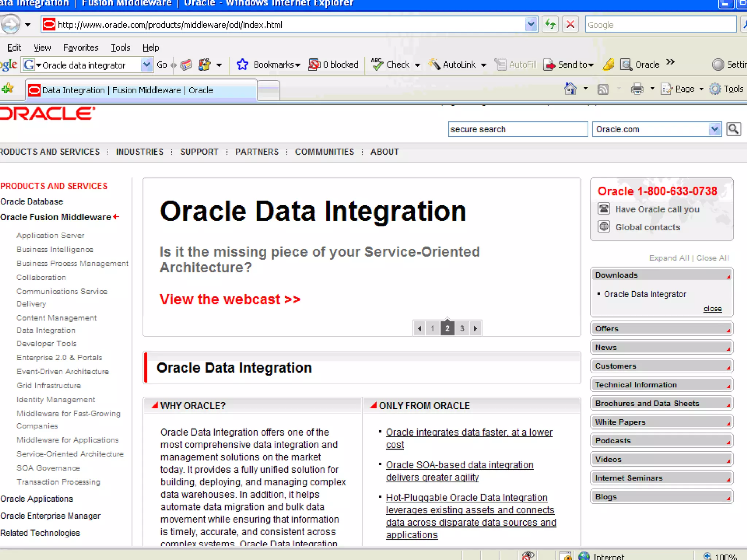Viewport: 747px width, 560px height.
Task: Click the Print icon
Action: (637, 89)
